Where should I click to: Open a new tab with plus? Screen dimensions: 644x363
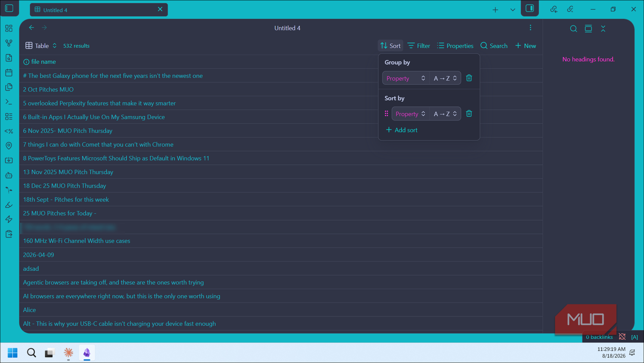(495, 9)
